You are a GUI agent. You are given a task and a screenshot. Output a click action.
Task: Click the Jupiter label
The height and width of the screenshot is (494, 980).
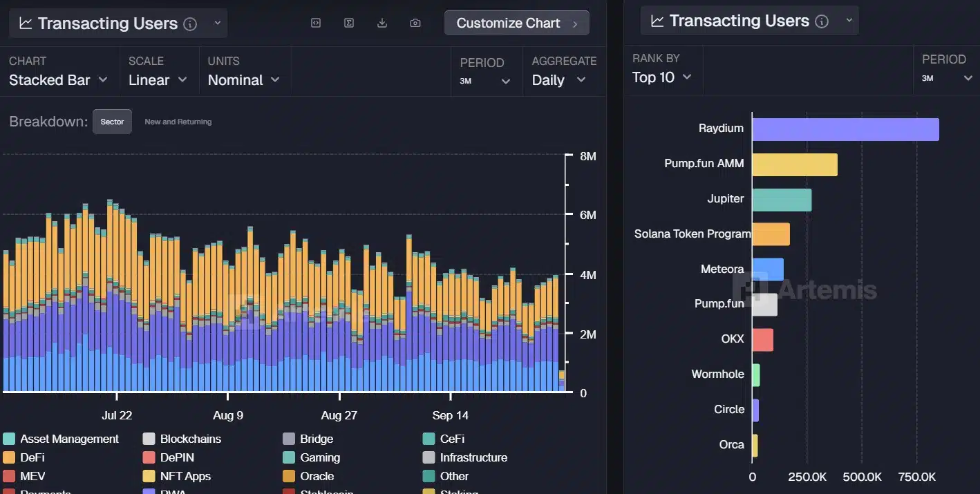pyautogui.click(x=726, y=199)
